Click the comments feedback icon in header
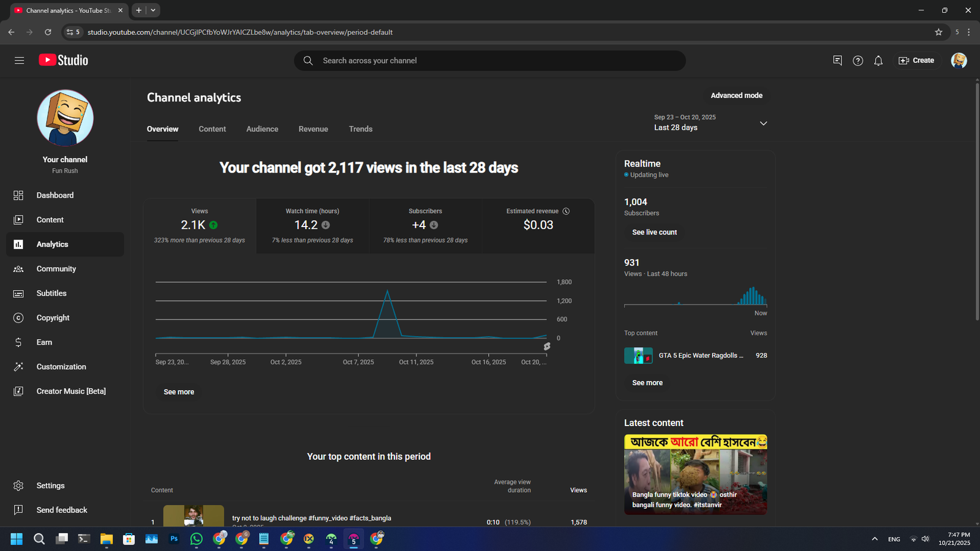Screen dimensions: 980x551 (837, 61)
